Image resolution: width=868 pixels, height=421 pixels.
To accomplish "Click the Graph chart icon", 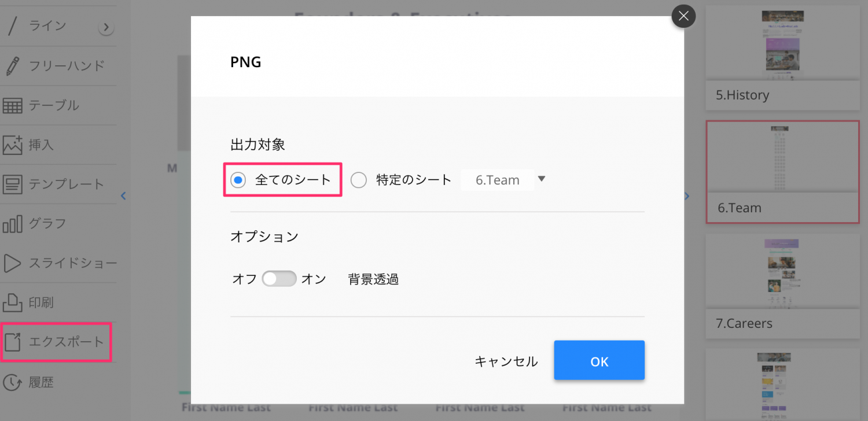I will pos(13,223).
